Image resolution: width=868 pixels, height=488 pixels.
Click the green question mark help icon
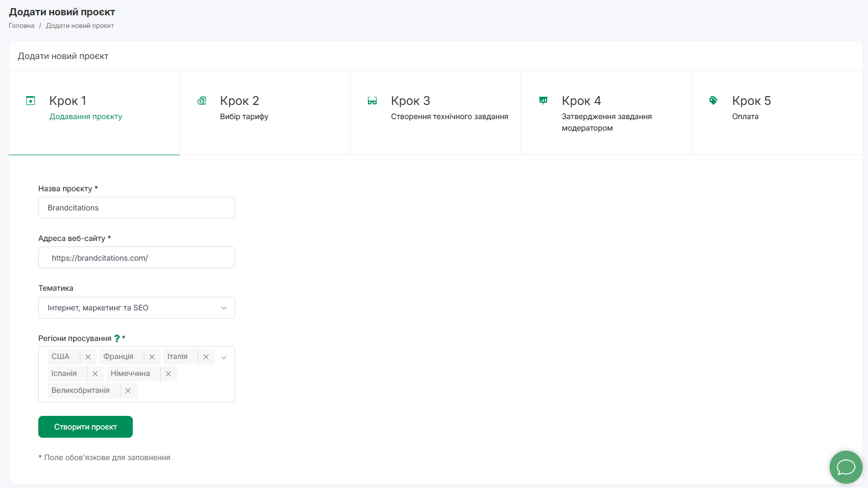[117, 338]
